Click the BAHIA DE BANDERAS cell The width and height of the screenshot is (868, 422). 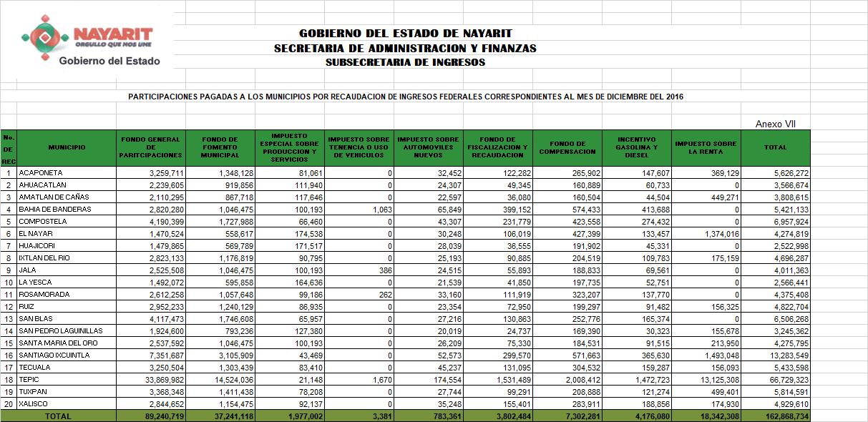(67, 210)
